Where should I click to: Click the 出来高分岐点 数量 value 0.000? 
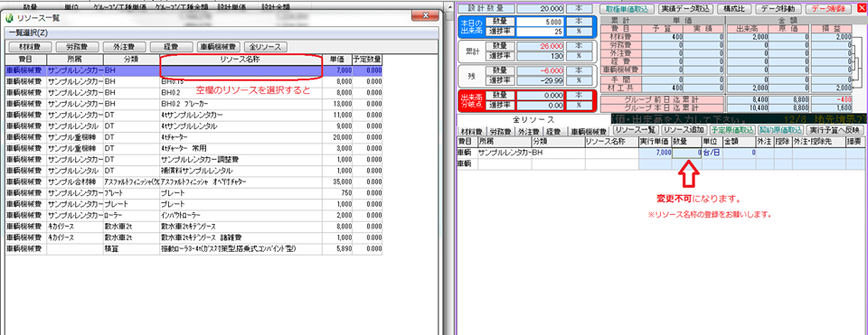pyautogui.click(x=540, y=95)
